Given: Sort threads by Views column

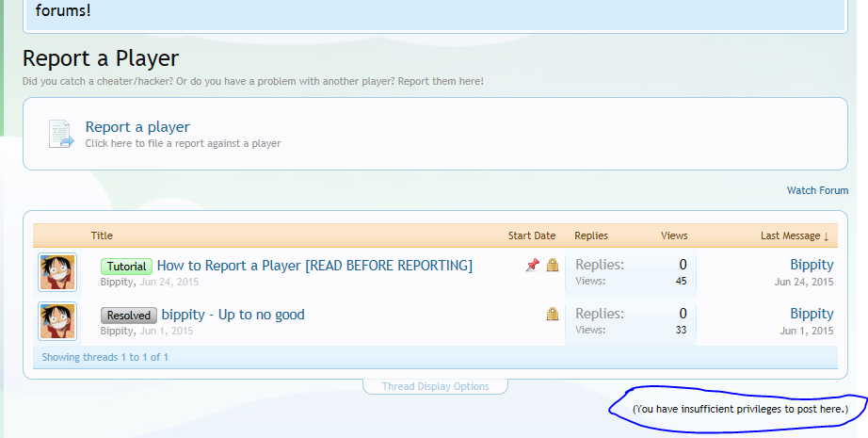Looking at the screenshot, I should click(674, 235).
